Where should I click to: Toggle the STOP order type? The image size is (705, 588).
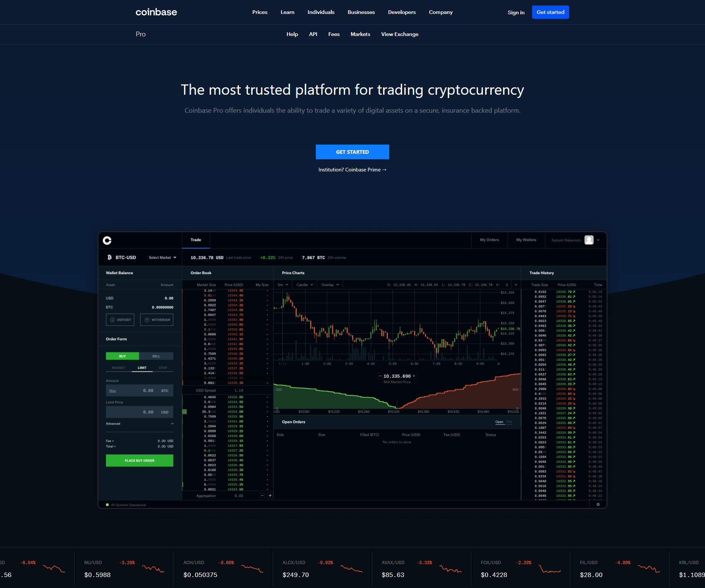click(163, 368)
